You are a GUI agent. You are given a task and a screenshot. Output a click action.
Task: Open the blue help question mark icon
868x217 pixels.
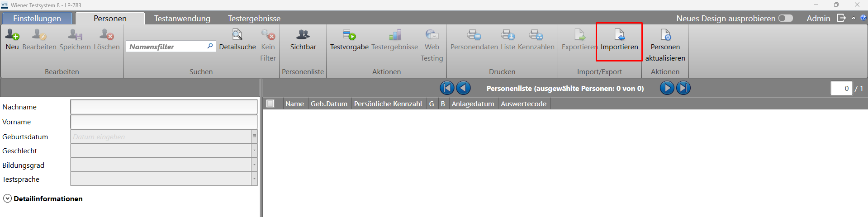click(863, 18)
